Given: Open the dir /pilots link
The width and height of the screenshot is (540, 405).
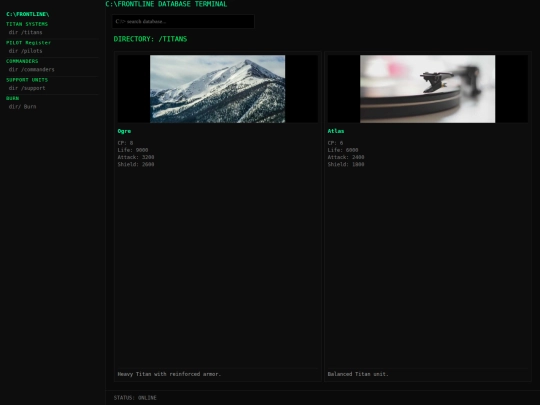Looking at the screenshot, I should pos(25,51).
